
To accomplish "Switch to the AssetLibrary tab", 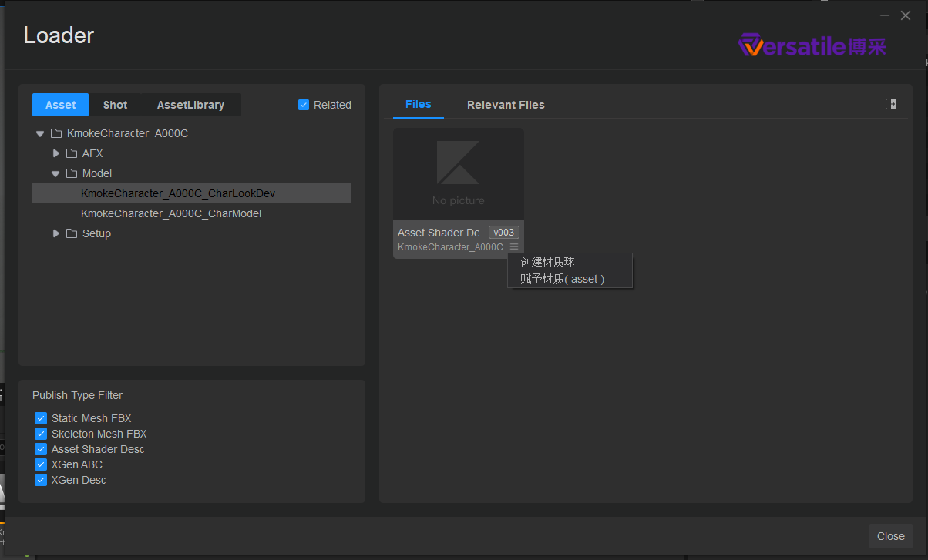I will pyautogui.click(x=190, y=105).
